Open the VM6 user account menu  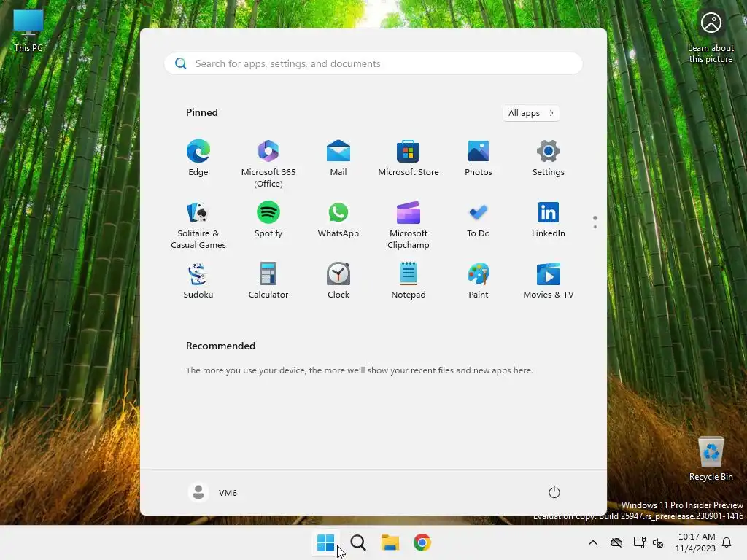click(213, 492)
